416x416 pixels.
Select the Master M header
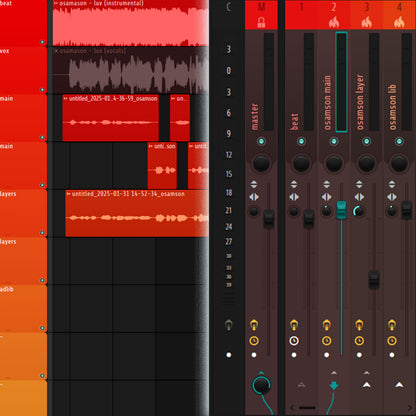[261, 15]
